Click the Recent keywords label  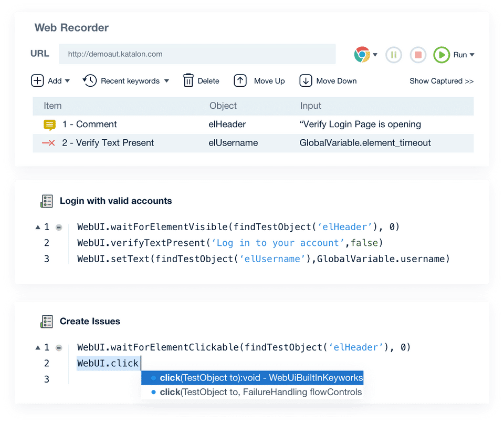pyautogui.click(x=130, y=81)
